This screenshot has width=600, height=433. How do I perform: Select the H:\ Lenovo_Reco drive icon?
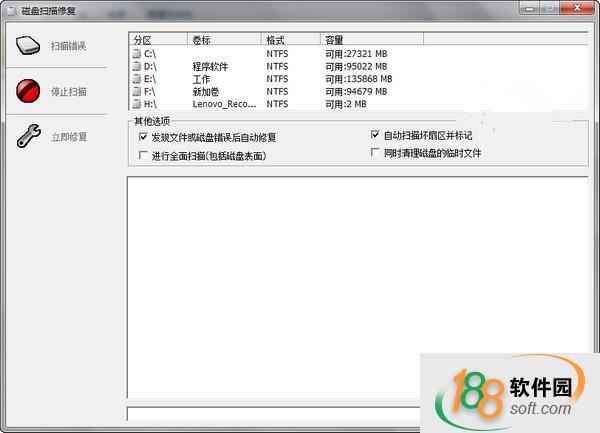click(x=137, y=104)
